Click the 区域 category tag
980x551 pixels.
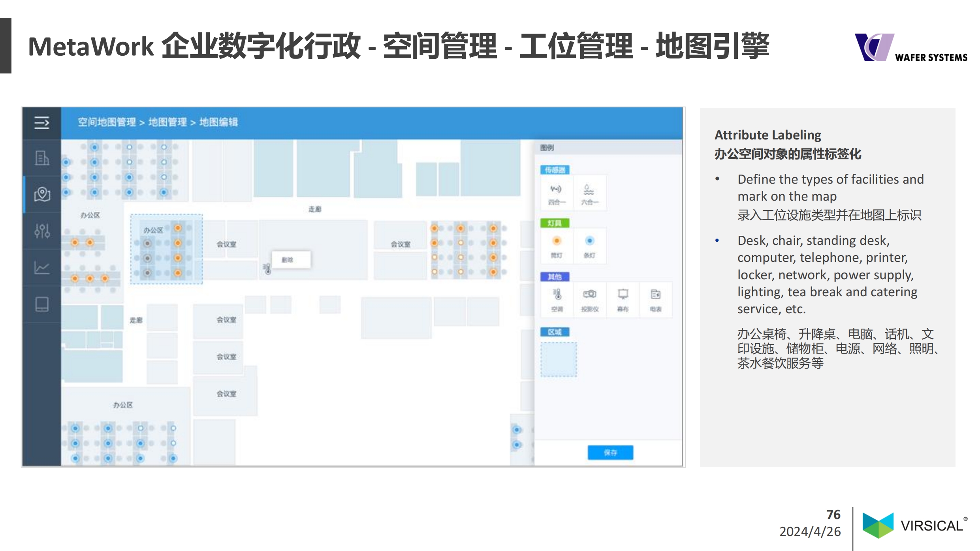tap(555, 332)
